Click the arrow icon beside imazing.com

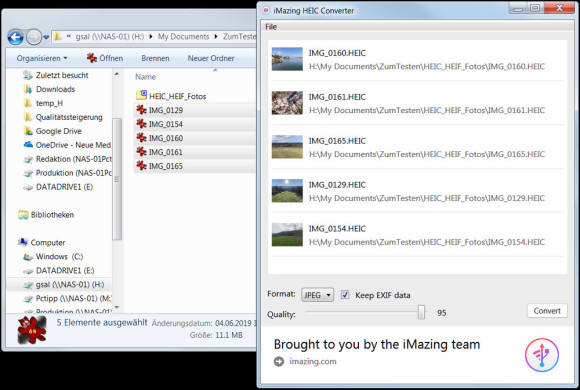coord(279,362)
